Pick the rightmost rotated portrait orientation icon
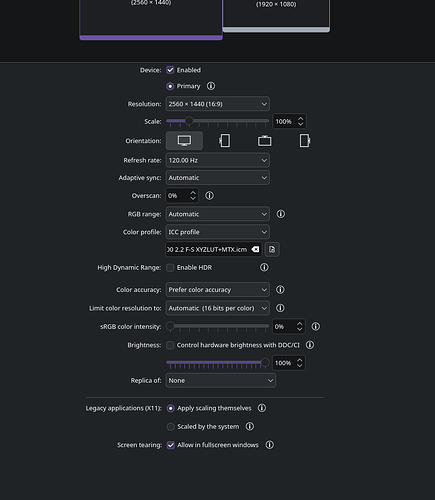The image size is (435, 500). [305, 141]
